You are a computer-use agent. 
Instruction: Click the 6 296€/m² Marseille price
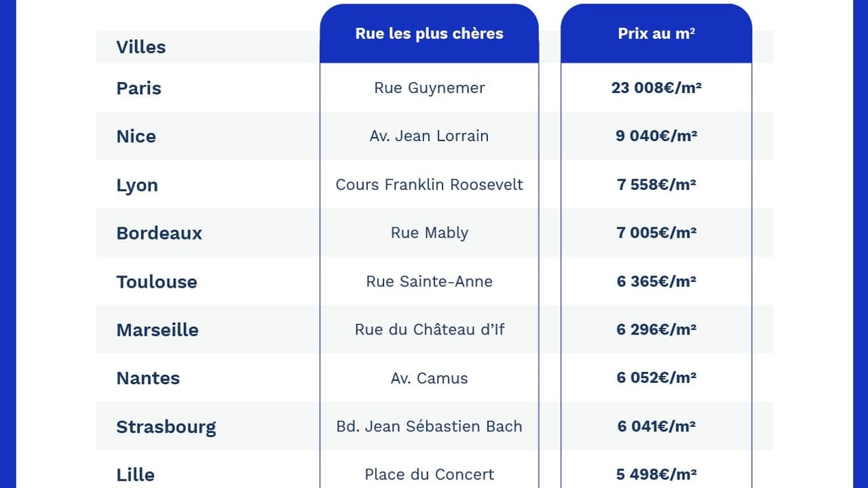point(656,329)
